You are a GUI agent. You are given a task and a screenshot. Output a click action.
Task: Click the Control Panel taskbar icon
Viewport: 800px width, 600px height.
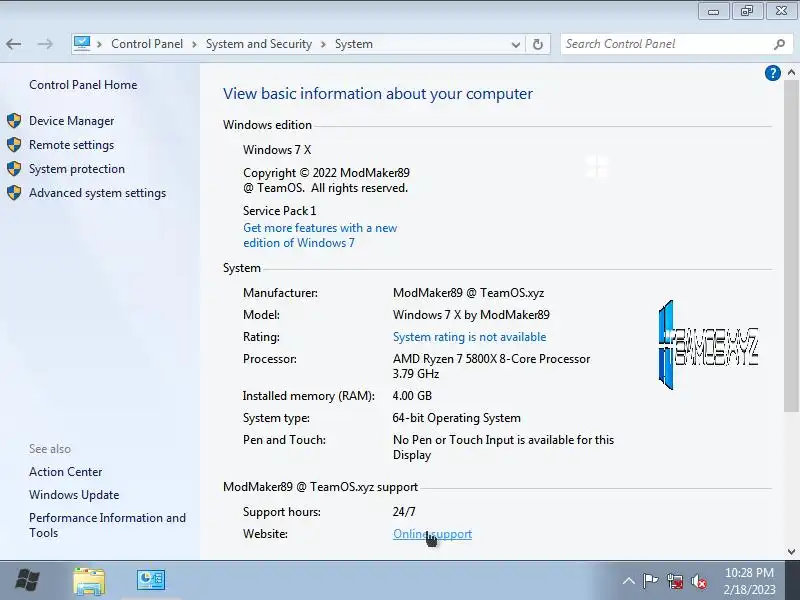click(151, 581)
